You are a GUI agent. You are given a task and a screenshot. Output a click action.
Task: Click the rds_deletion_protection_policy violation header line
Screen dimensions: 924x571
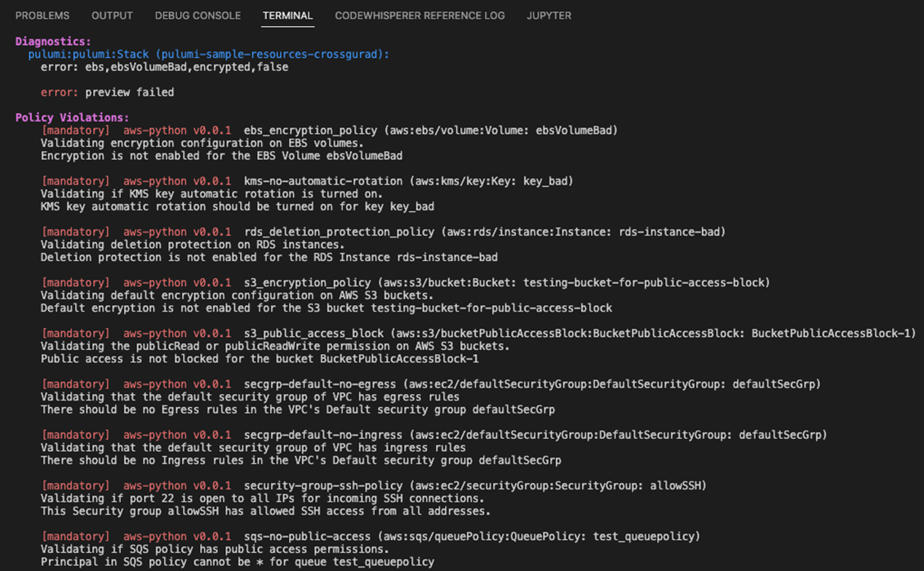(x=383, y=232)
